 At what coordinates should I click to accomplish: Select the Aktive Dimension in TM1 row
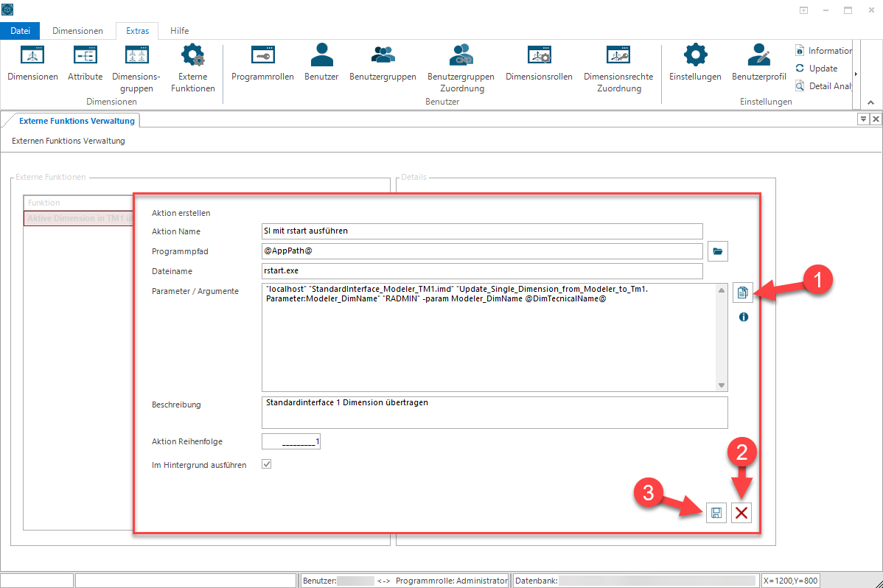point(78,219)
